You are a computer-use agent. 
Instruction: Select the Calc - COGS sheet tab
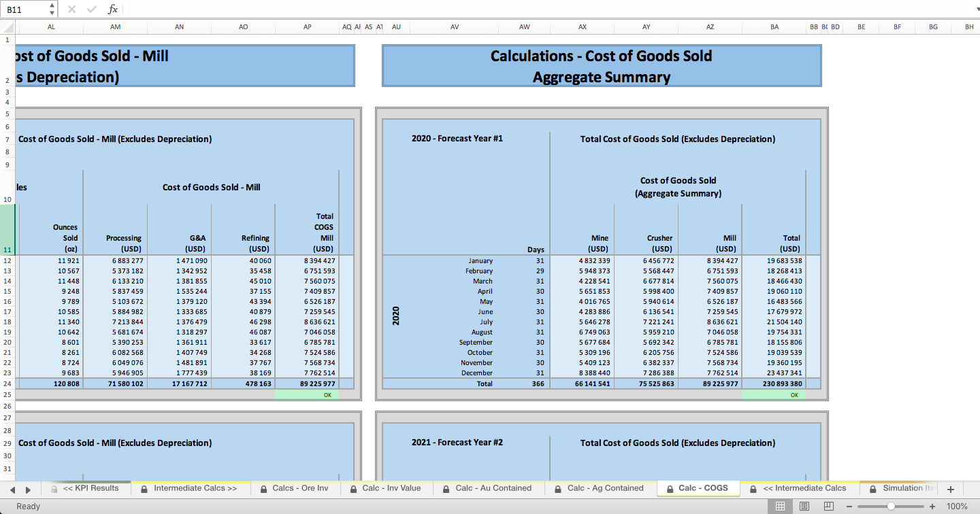click(x=698, y=488)
